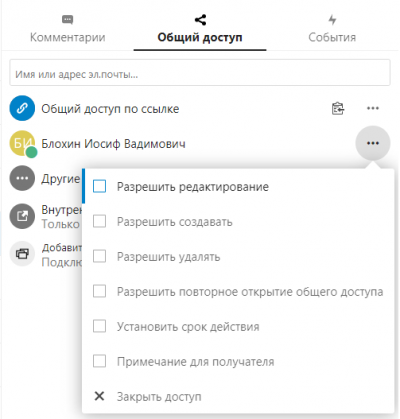400x419 pixels.
Task: Enable Примечание для получателя option
Action: 99,361
